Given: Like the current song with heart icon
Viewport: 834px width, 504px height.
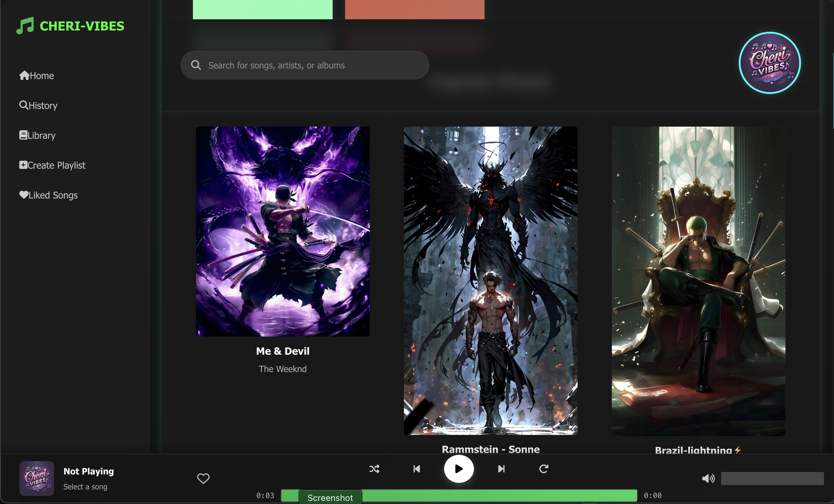Looking at the screenshot, I should pos(203,478).
